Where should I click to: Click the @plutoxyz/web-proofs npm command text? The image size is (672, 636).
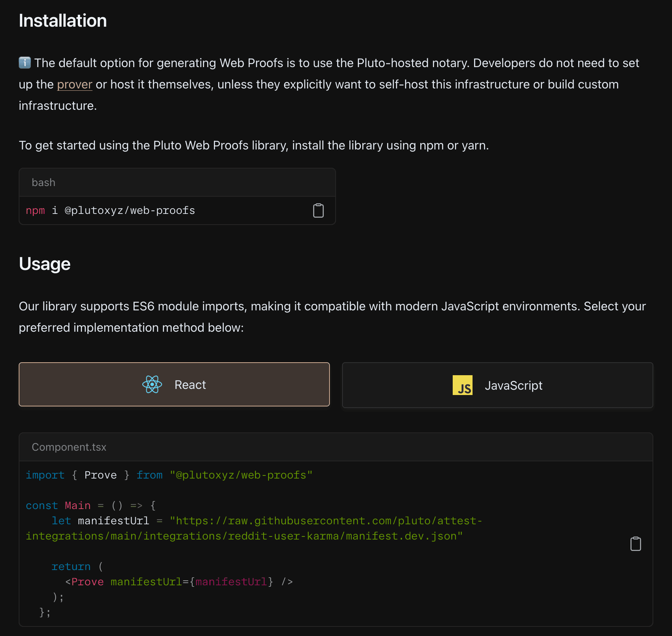click(130, 210)
